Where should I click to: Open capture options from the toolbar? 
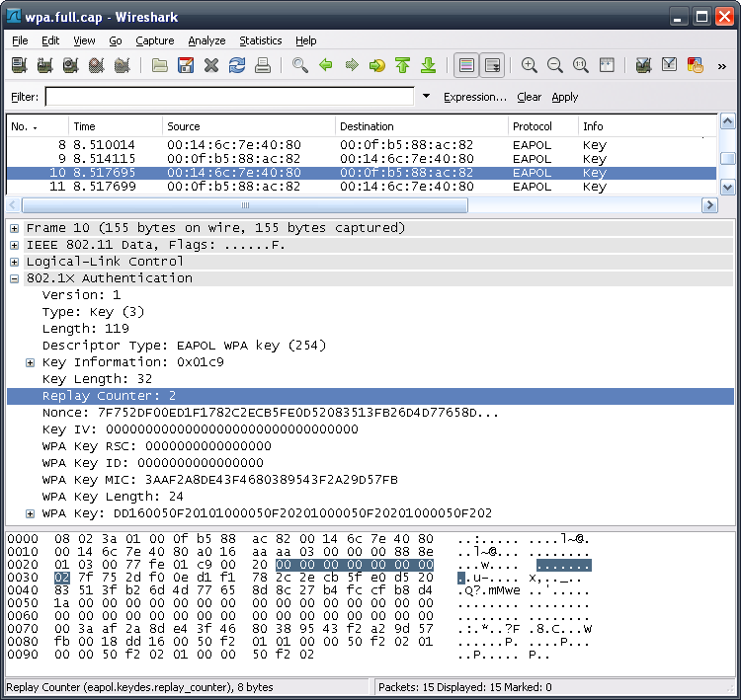click(44, 65)
